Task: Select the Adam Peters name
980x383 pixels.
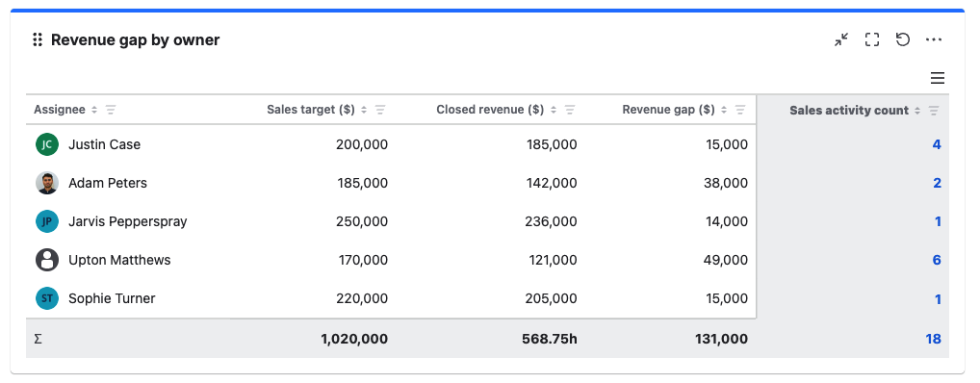Action: (108, 183)
